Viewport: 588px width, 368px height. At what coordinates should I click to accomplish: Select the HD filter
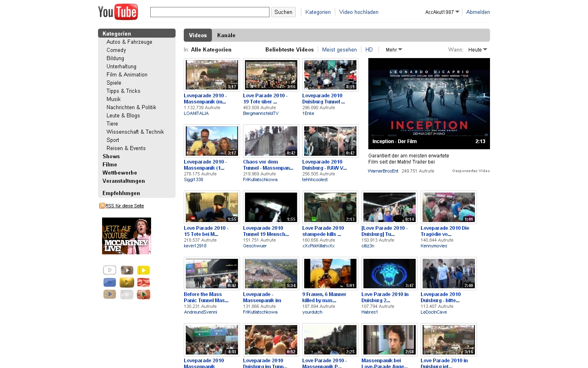click(x=369, y=49)
